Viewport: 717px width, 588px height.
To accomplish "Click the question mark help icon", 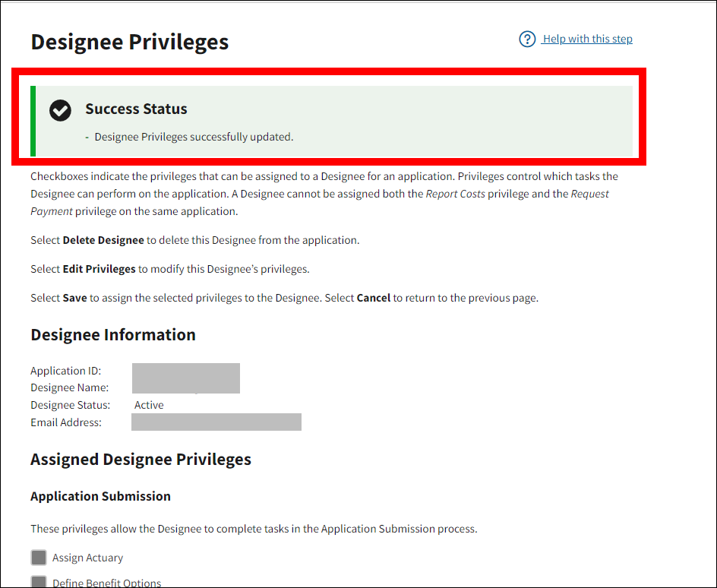I will pos(527,39).
